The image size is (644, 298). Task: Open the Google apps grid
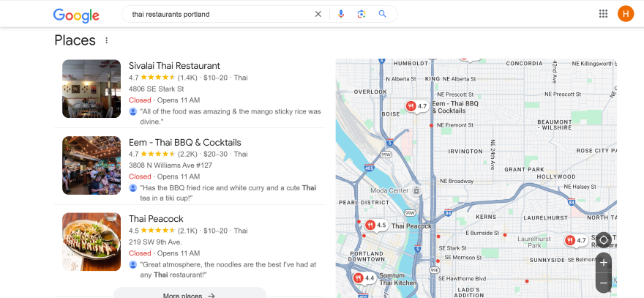point(603,14)
